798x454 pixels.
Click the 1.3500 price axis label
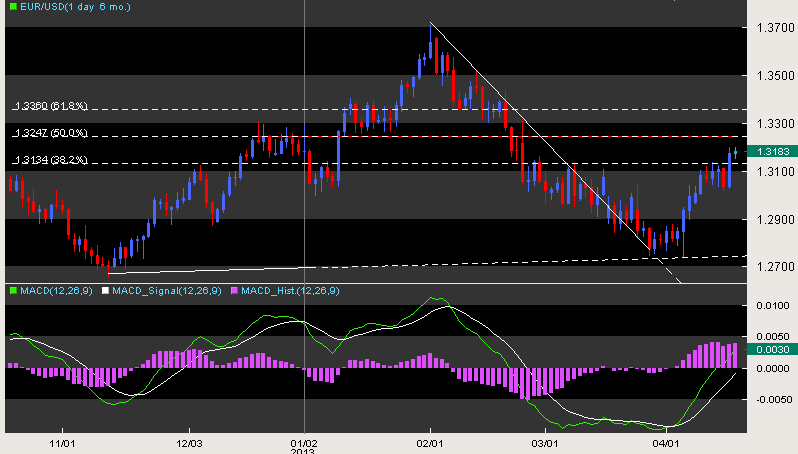(x=776, y=76)
